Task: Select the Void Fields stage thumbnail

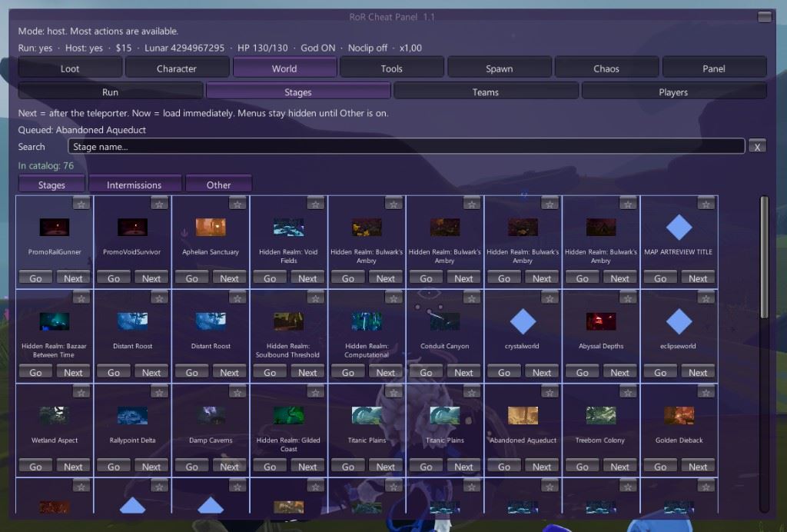Action: [289, 228]
